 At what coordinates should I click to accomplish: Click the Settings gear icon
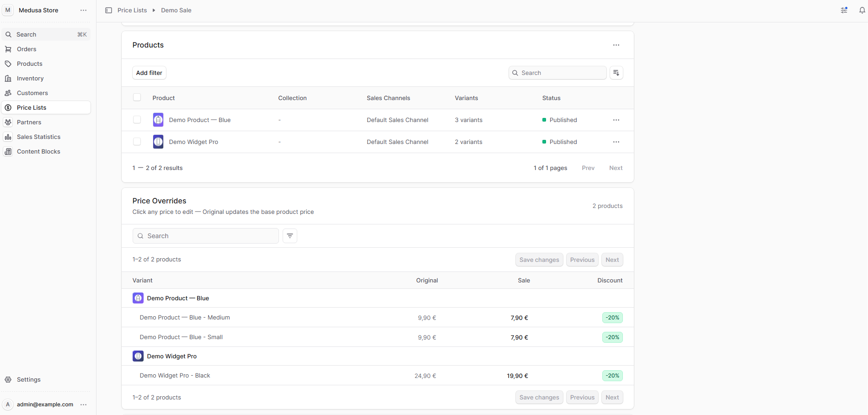pyautogui.click(x=8, y=379)
